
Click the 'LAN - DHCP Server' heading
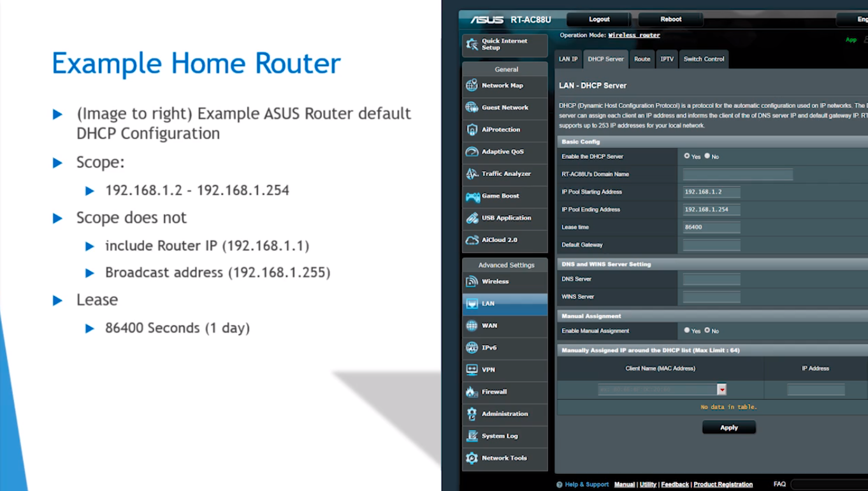pos(593,85)
